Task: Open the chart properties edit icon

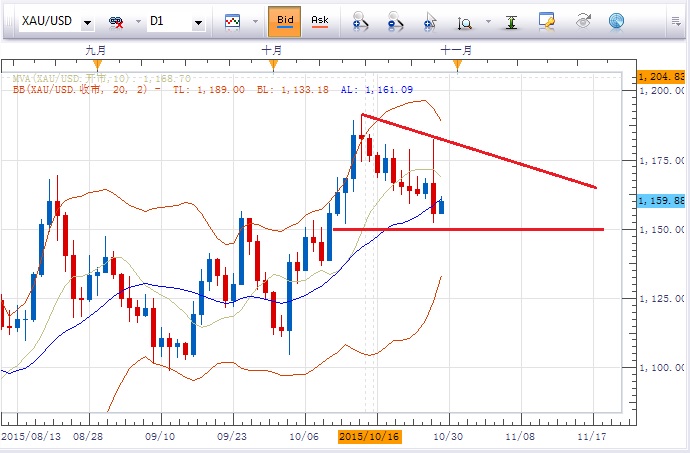Action: 546,20
